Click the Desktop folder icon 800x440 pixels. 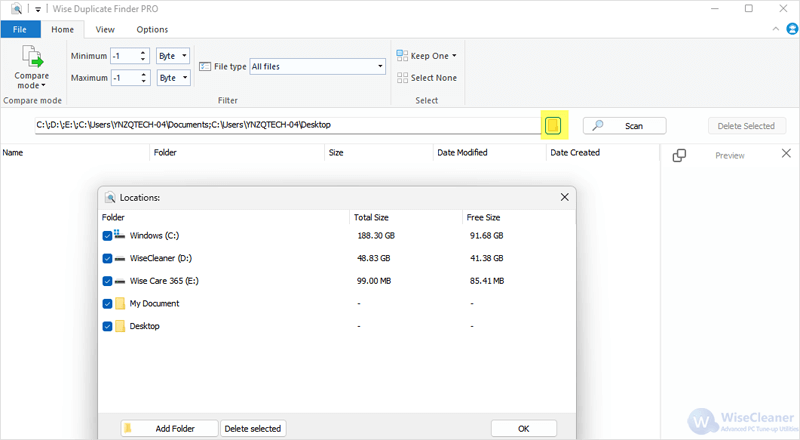[x=120, y=326]
